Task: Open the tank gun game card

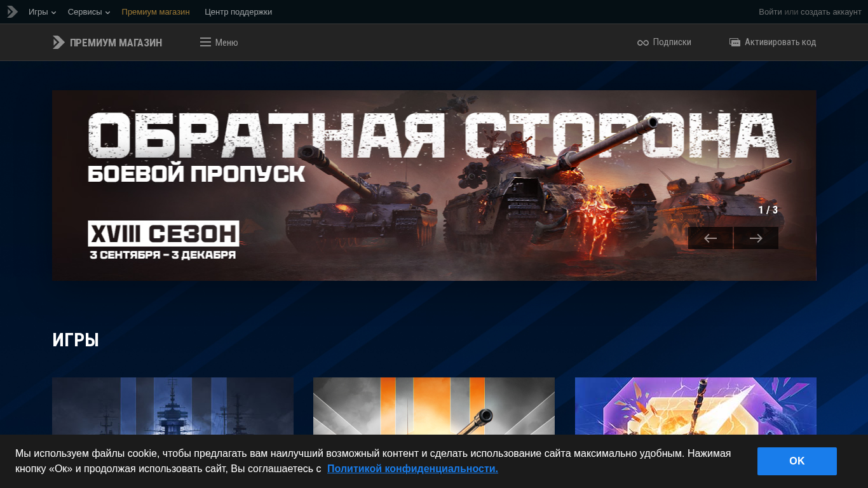Action: tap(434, 406)
